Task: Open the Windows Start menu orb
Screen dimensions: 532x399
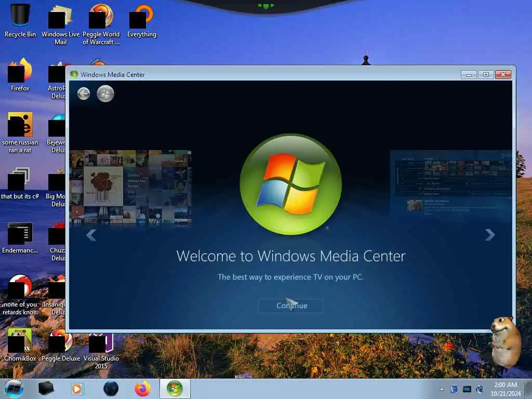Action: pos(14,389)
